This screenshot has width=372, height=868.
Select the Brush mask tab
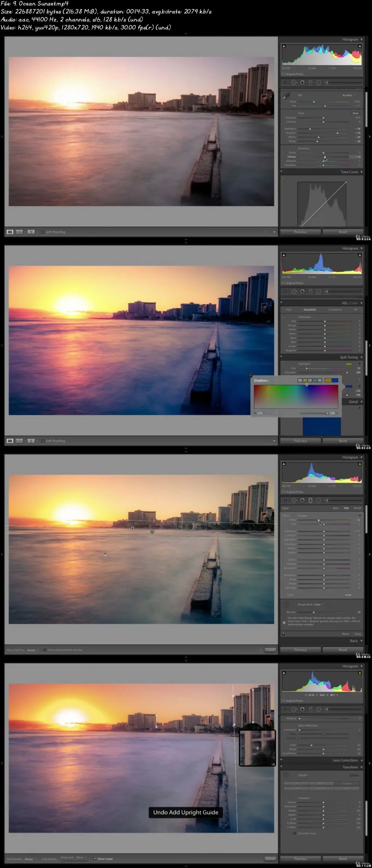(357, 508)
